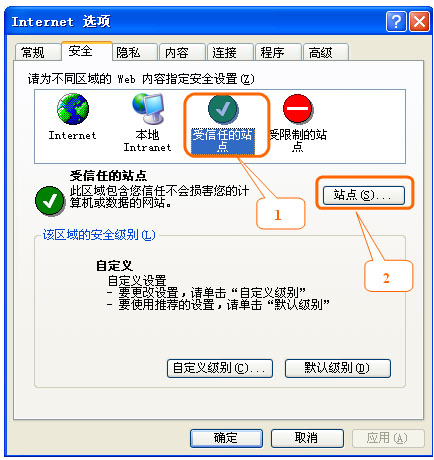Screen dimensions: 434x460
Task: Reset with 默认级别(D) button
Action: click(x=338, y=368)
